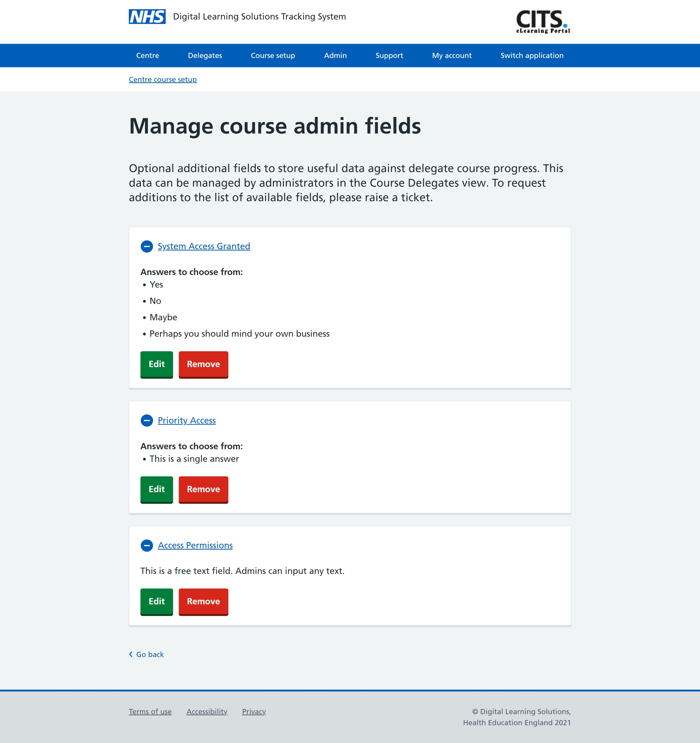Toggle the Priority Access section
700x743 pixels.
pos(187,421)
